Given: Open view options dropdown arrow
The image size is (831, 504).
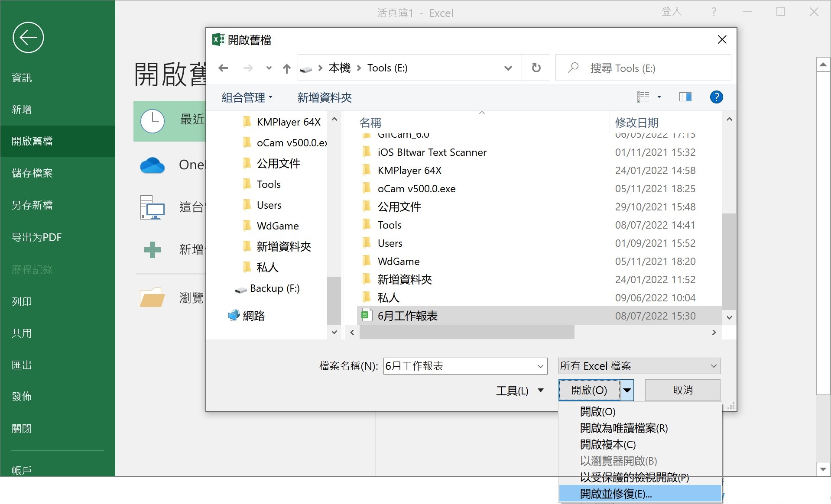Looking at the screenshot, I should click(x=659, y=97).
